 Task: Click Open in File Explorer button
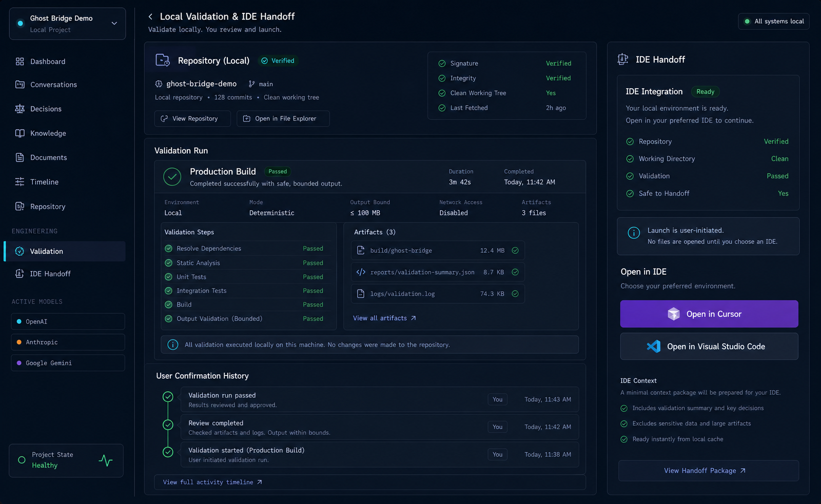pos(283,118)
